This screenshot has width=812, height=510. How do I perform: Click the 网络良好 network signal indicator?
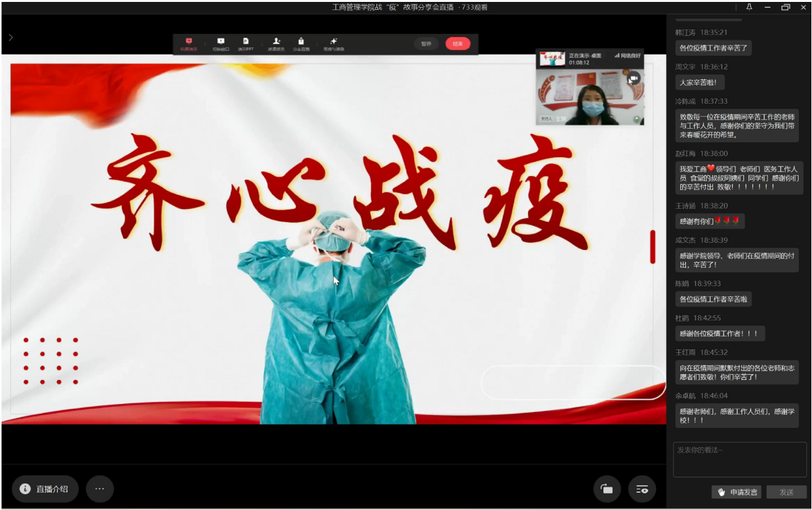click(x=627, y=56)
